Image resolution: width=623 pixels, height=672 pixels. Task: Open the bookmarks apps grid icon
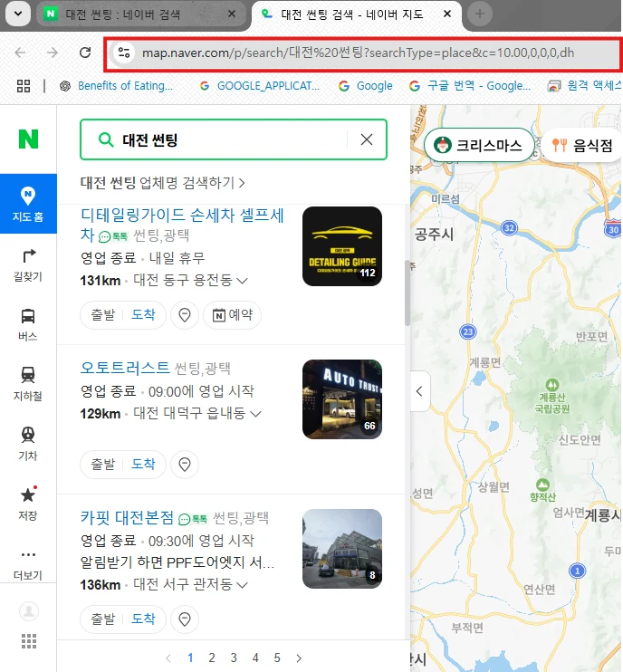point(24,86)
